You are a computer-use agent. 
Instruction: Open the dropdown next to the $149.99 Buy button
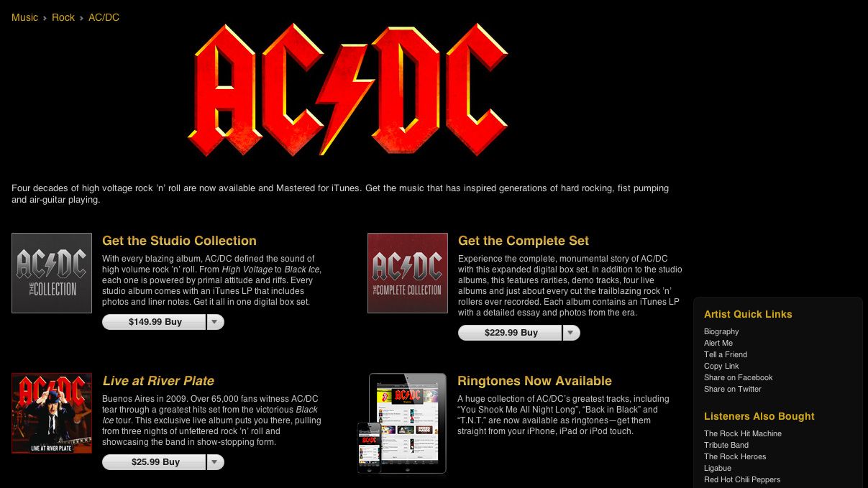[215, 322]
